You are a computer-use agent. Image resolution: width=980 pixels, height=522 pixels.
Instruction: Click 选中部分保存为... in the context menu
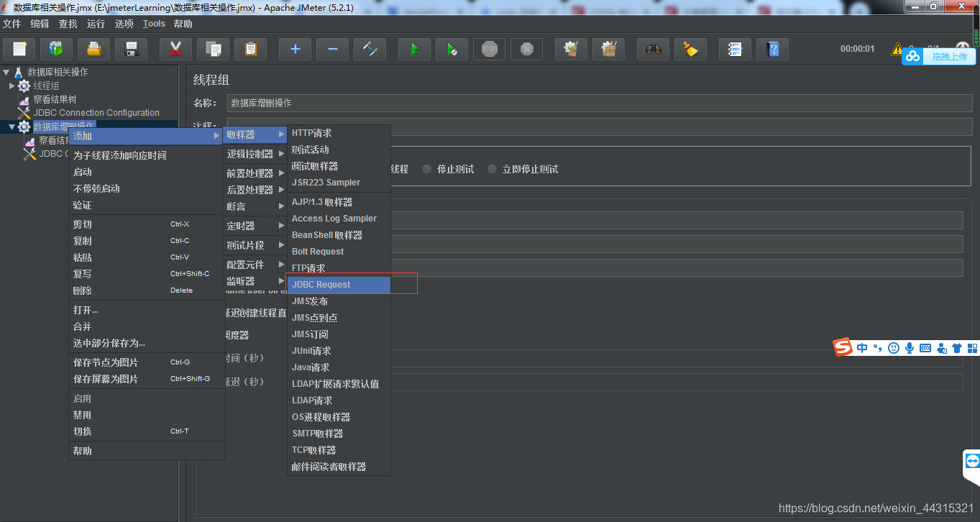point(147,343)
